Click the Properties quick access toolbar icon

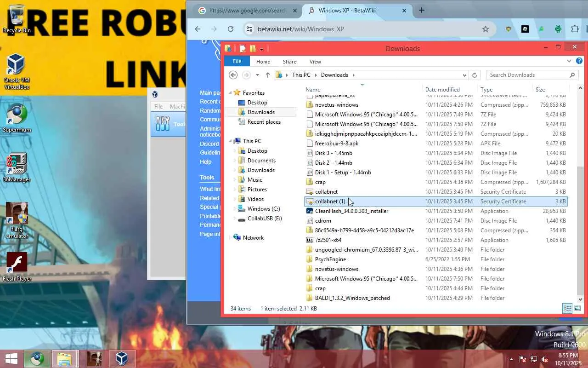(x=243, y=49)
